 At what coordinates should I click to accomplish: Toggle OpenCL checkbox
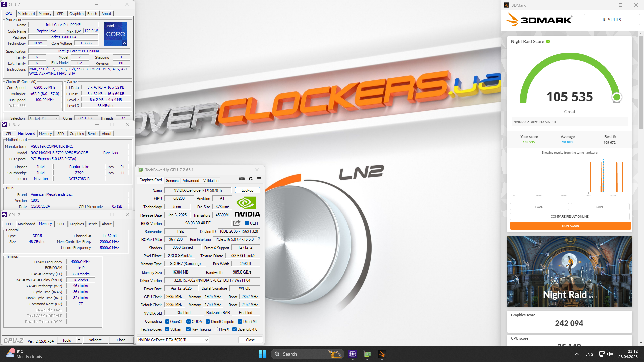click(x=167, y=322)
